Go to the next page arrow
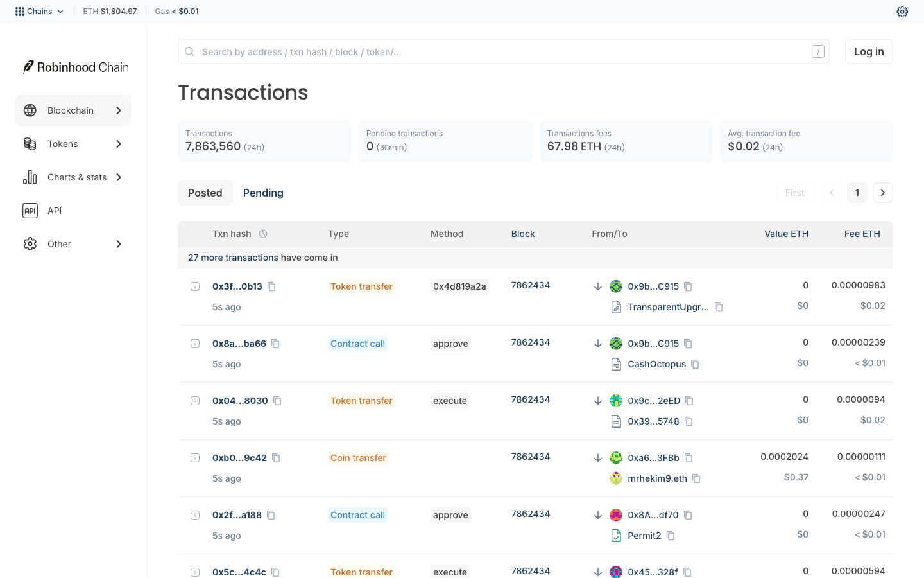 point(883,193)
